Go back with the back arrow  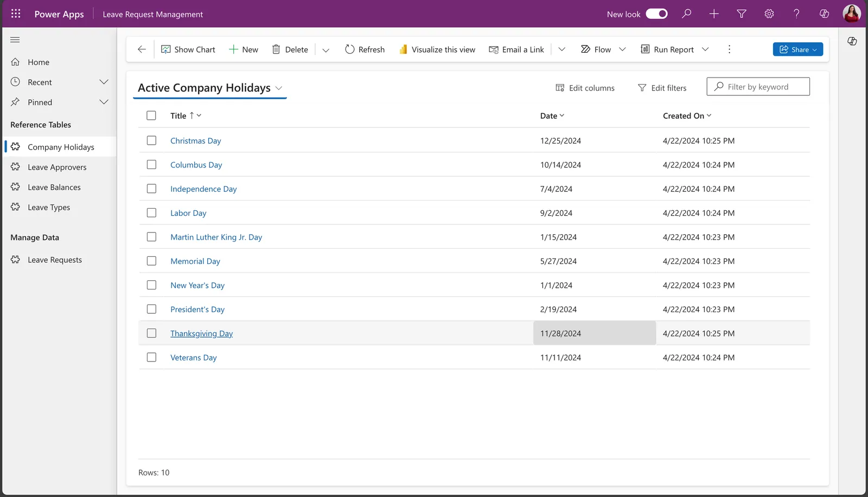point(142,49)
